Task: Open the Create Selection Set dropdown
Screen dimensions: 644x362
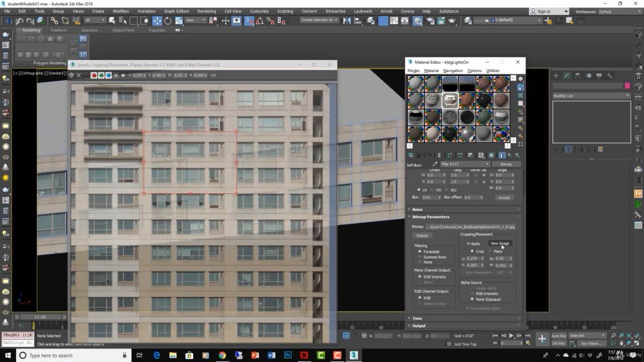Action: tap(319, 20)
